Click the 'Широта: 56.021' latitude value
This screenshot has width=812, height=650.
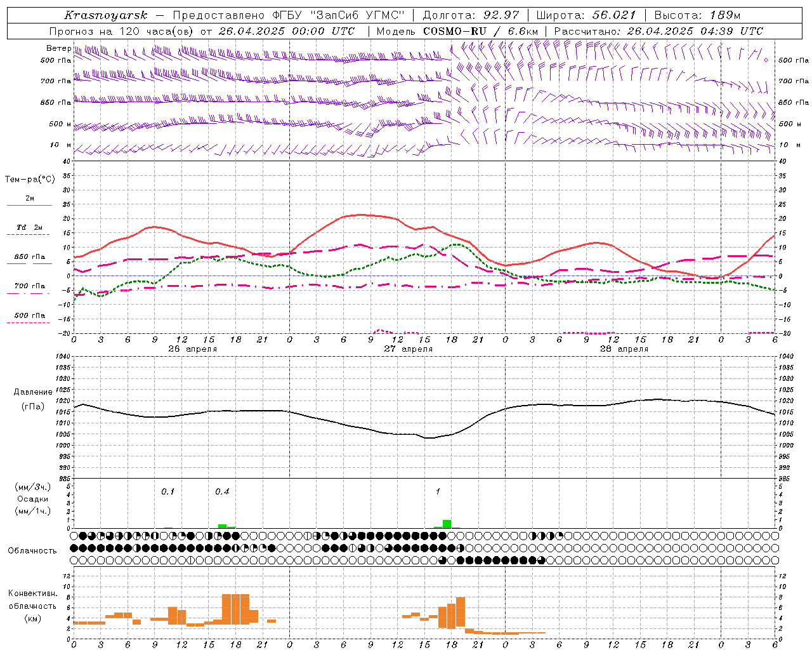(586, 15)
